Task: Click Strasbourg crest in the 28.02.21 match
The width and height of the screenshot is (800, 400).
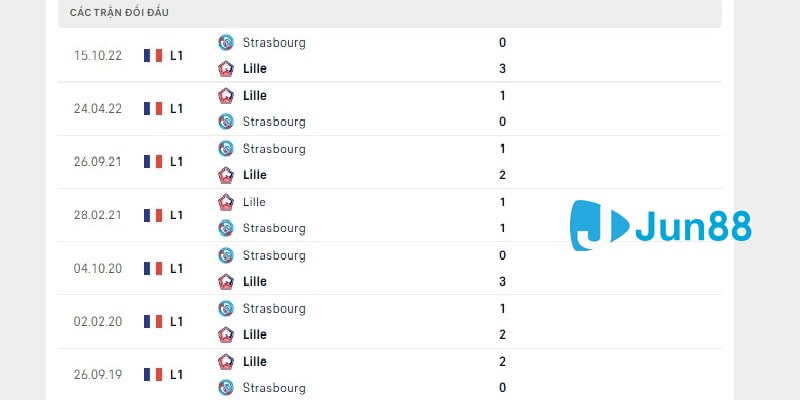Action: click(226, 228)
